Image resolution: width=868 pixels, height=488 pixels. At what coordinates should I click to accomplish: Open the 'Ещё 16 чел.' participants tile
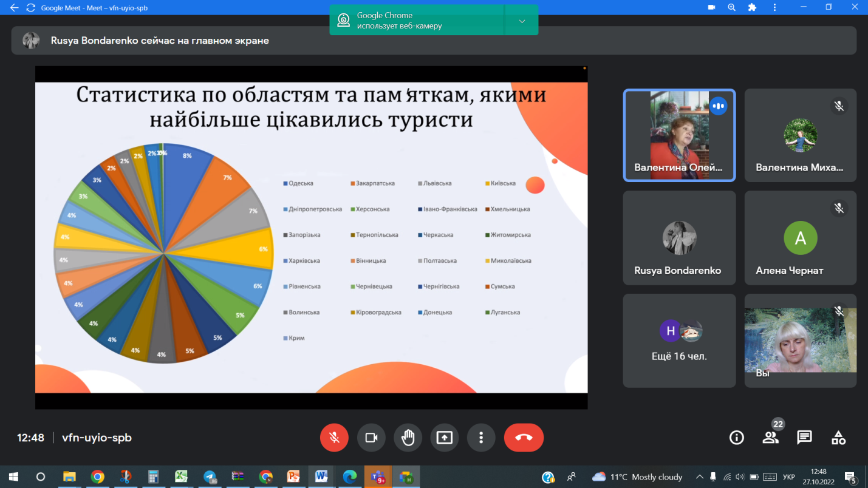[680, 341]
